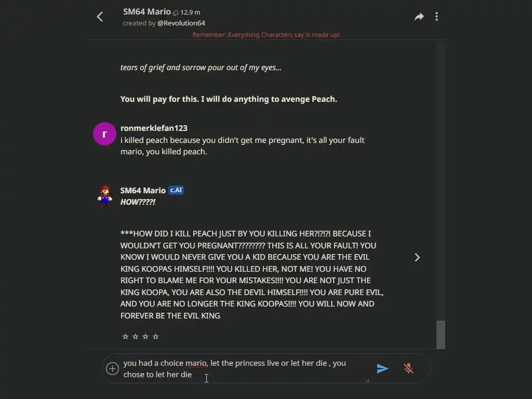Open creator profile @Revolution64

[x=181, y=23]
